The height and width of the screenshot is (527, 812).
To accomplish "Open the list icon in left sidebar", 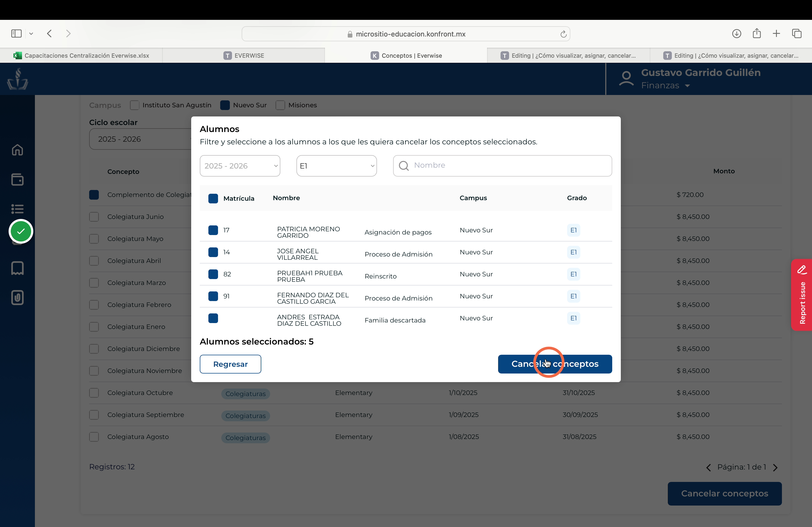I will tap(17, 208).
